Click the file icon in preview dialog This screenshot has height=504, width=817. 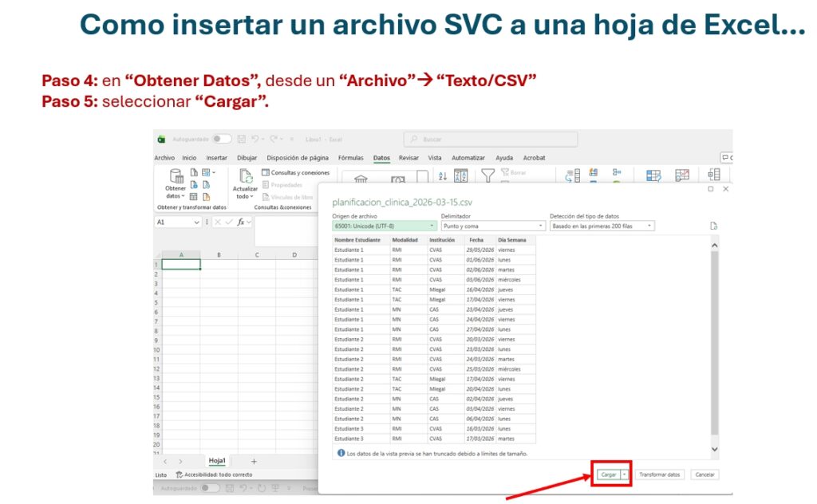coord(713,226)
